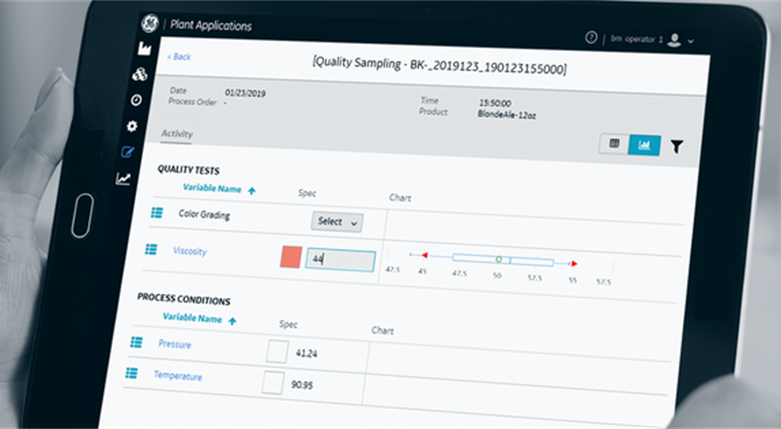This screenshot has height=429, width=781.
Task: Click the user profile avatar icon
Action: (674, 40)
